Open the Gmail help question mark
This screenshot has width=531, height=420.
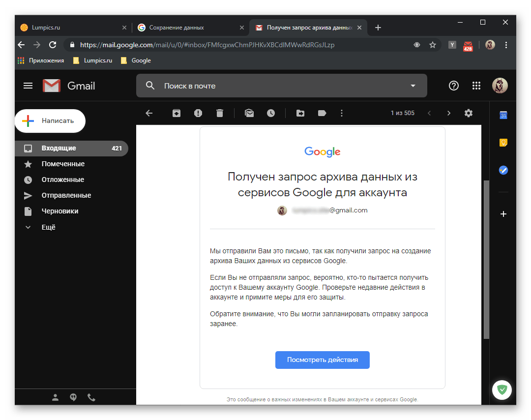tap(453, 86)
